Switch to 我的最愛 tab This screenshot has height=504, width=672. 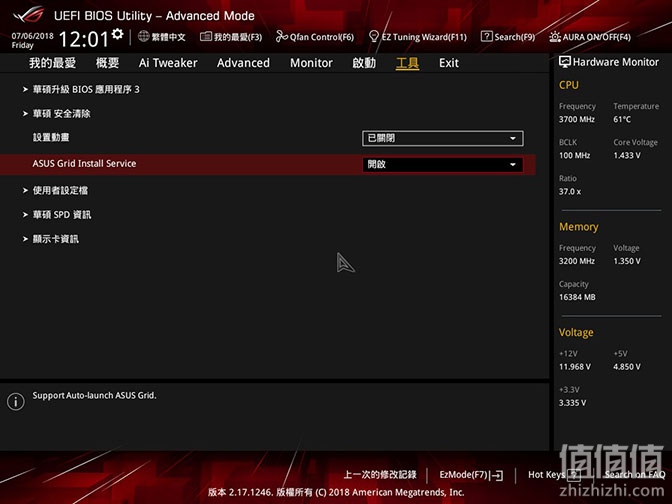[x=52, y=63]
